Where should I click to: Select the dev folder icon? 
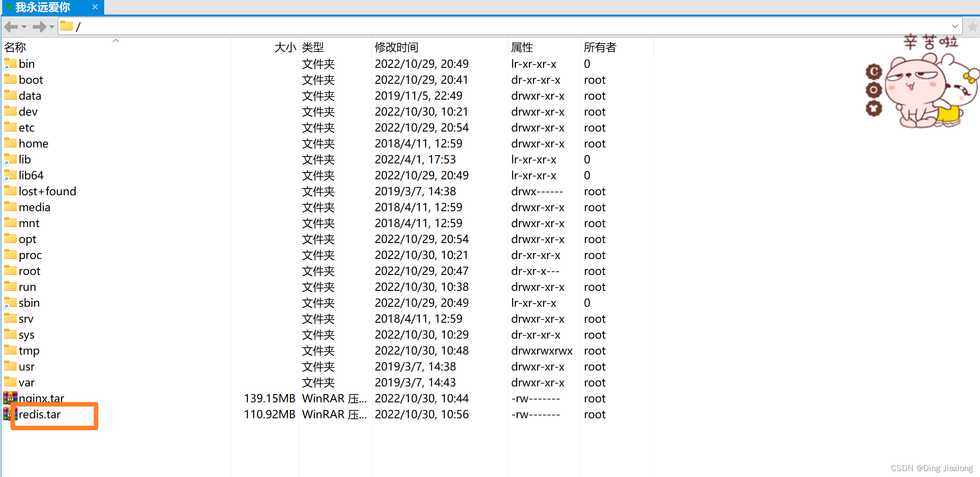(x=10, y=112)
